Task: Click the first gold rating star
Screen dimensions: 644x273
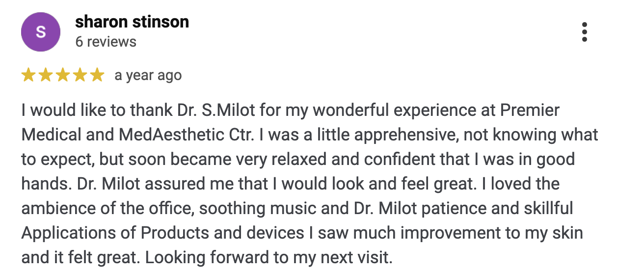Action: pyautogui.click(x=29, y=75)
